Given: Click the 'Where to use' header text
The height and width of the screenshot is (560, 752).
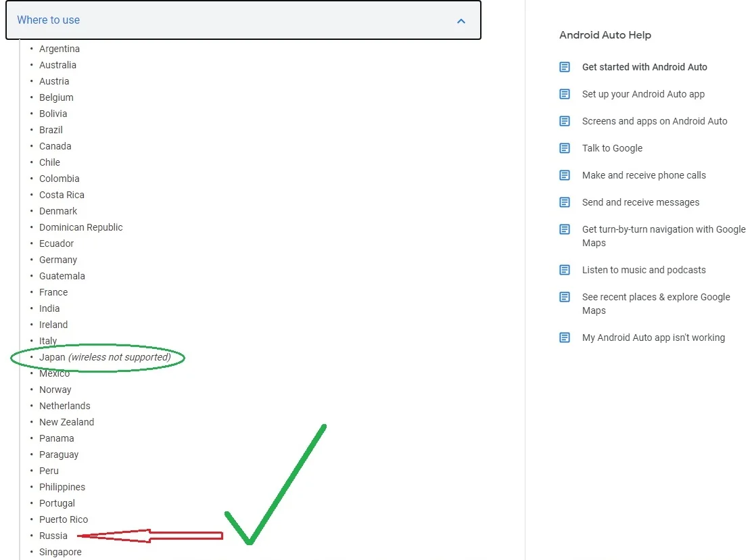Looking at the screenshot, I should click(49, 20).
